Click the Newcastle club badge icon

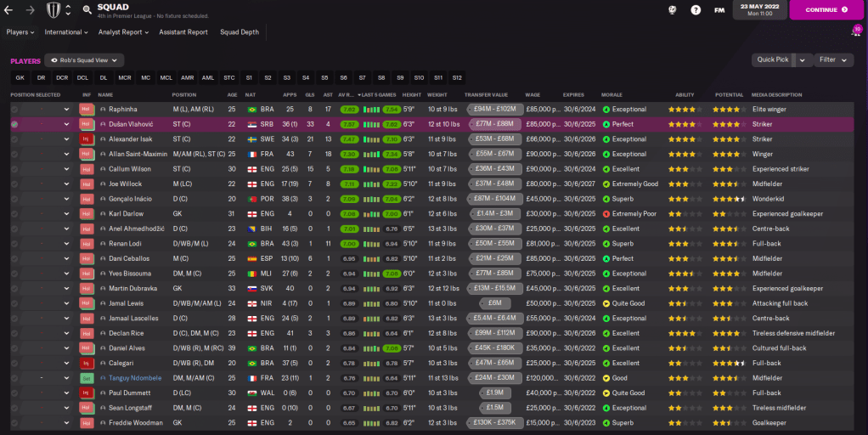click(x=52, y=10)
